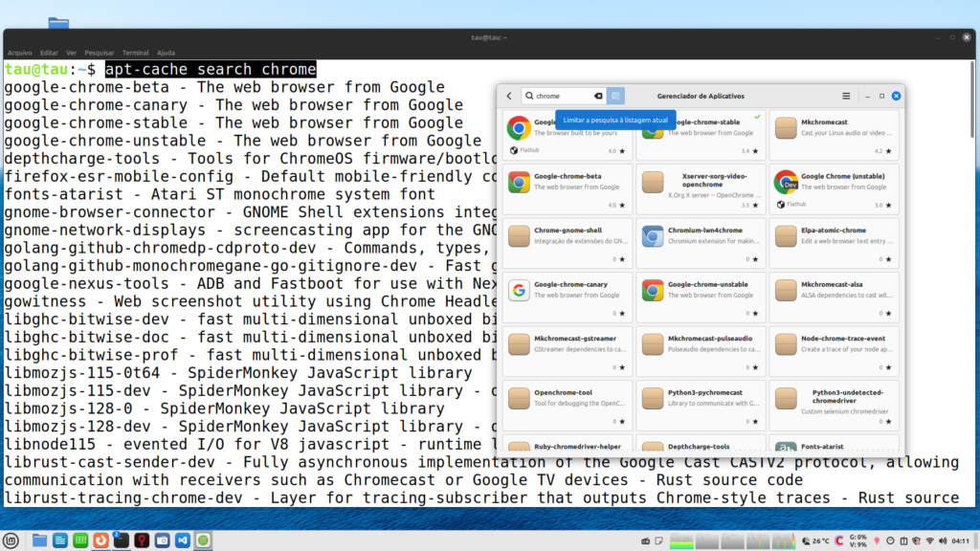Launch file manager from taskbar

[x=39, y=540]
